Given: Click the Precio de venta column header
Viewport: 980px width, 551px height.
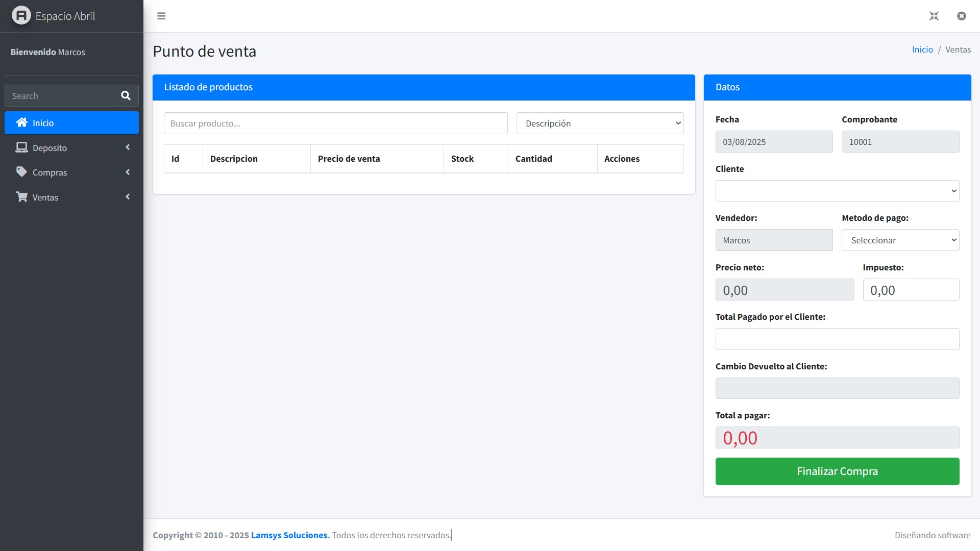Looking at the screenshot, I should [x=377, y=159].
